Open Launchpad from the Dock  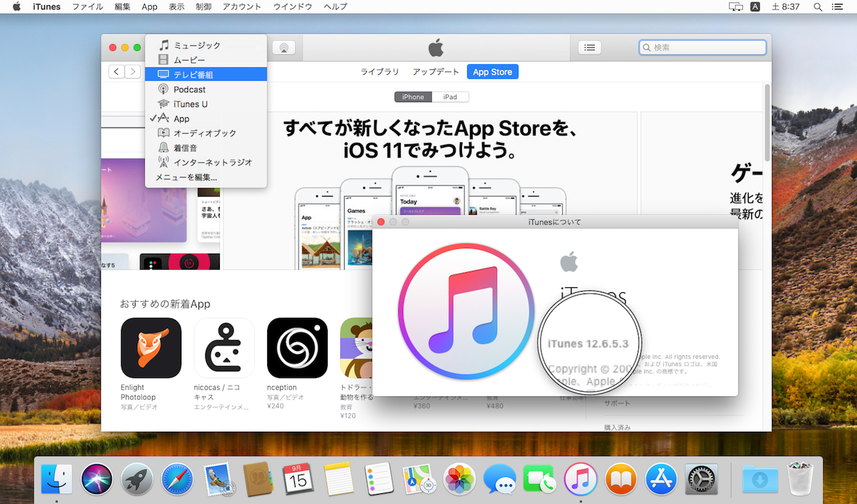click(137, 479)
